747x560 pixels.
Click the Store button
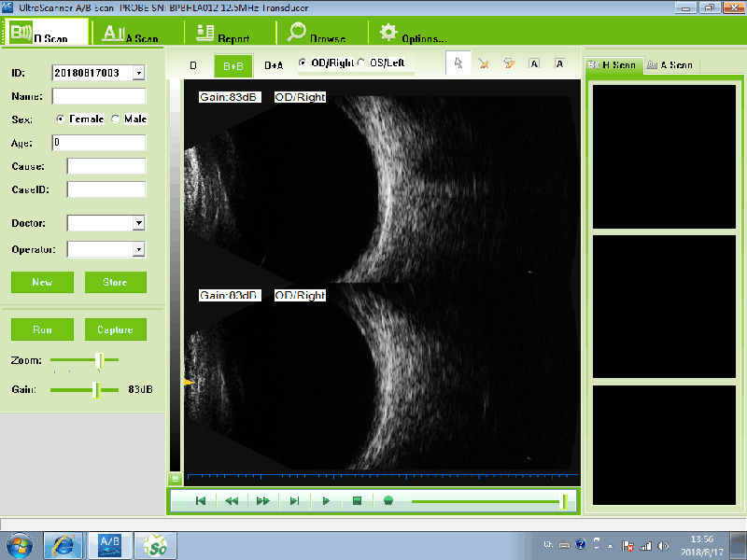116,282
